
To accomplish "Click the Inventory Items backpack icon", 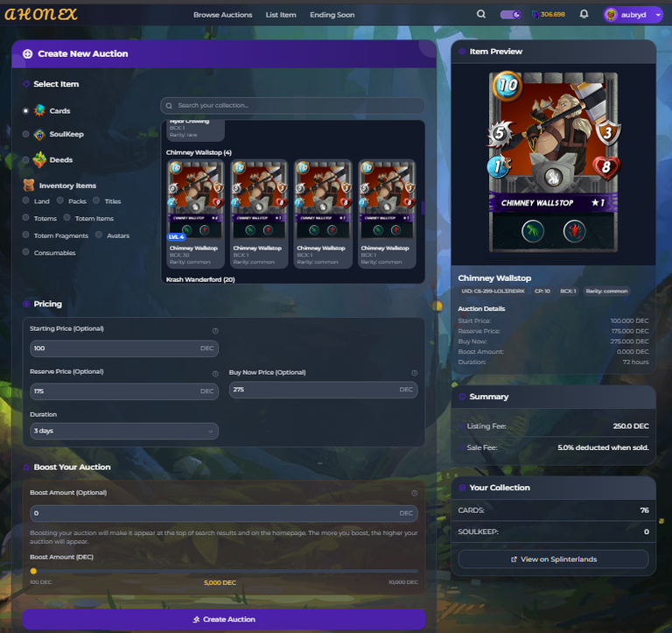I will (29, 186).
